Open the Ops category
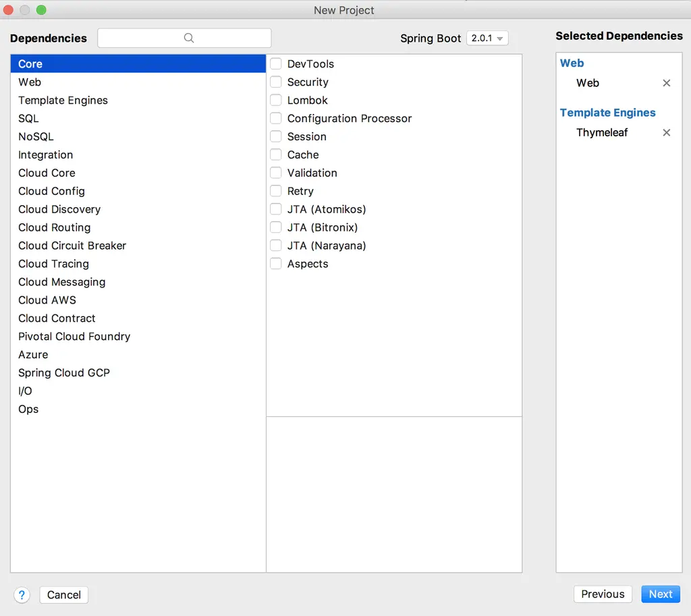Image resolution: width=691 pixels, height=616 pixels. coord(138,409)
